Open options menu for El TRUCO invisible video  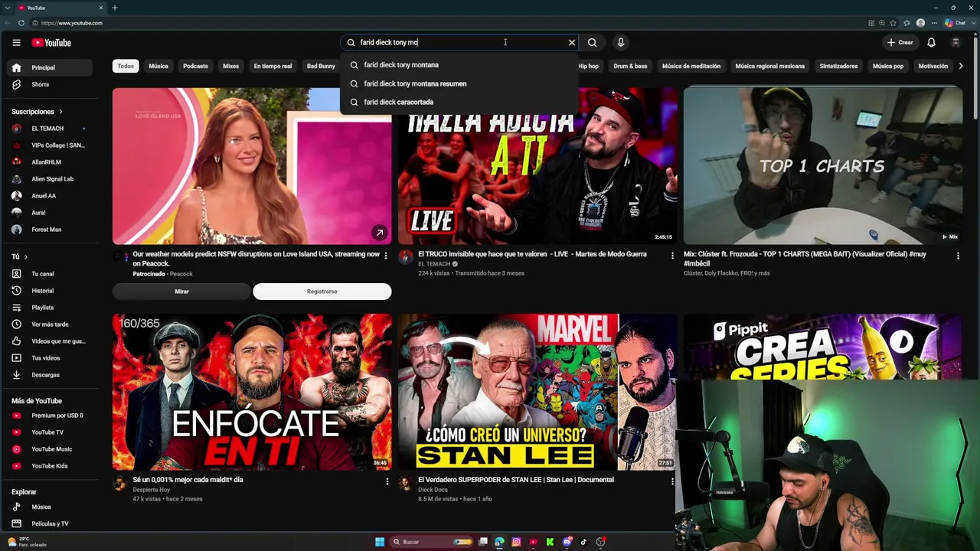coord(672,256)
